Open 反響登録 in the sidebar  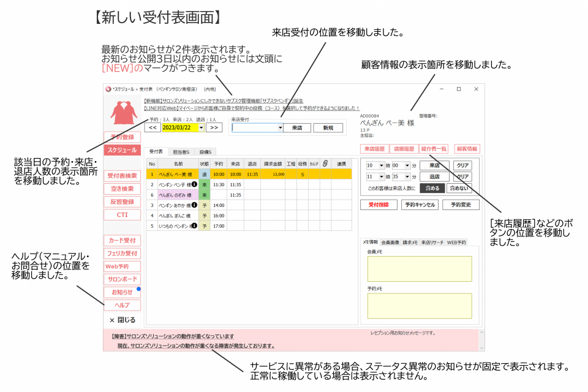tap(123, 202)
